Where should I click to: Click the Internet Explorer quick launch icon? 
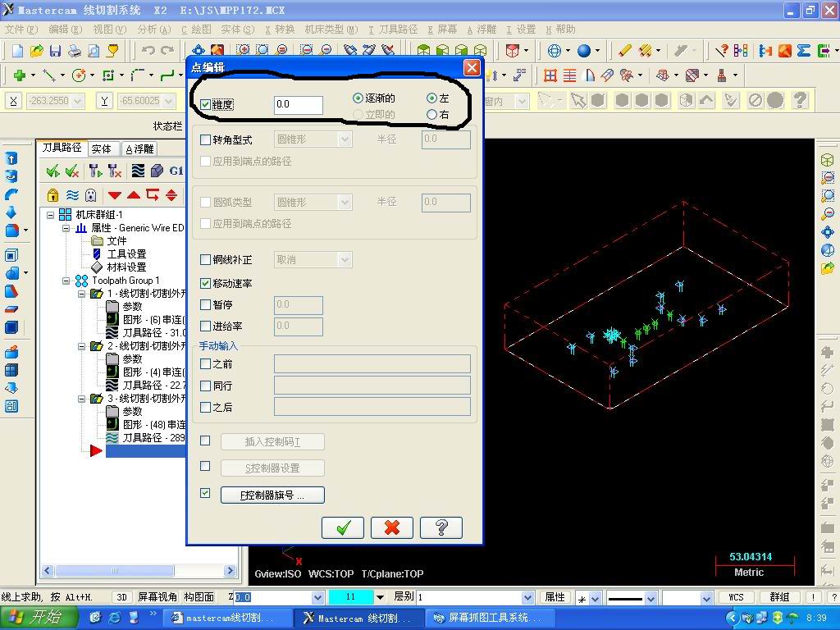click(x=115, y=618)
